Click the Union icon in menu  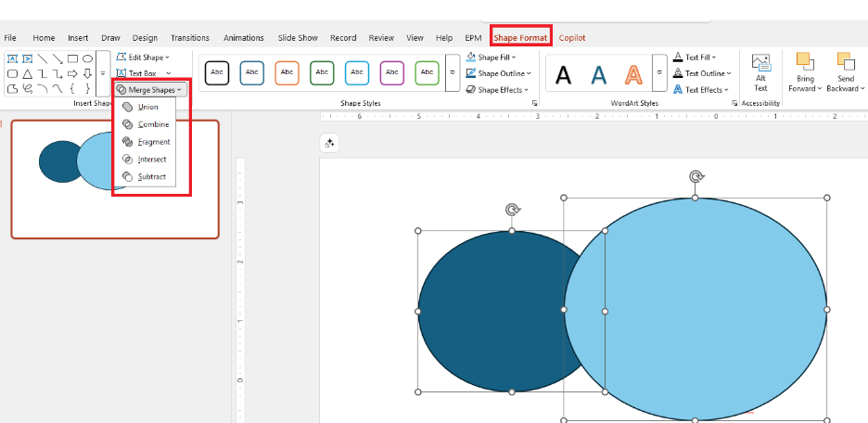pos(127,107)
